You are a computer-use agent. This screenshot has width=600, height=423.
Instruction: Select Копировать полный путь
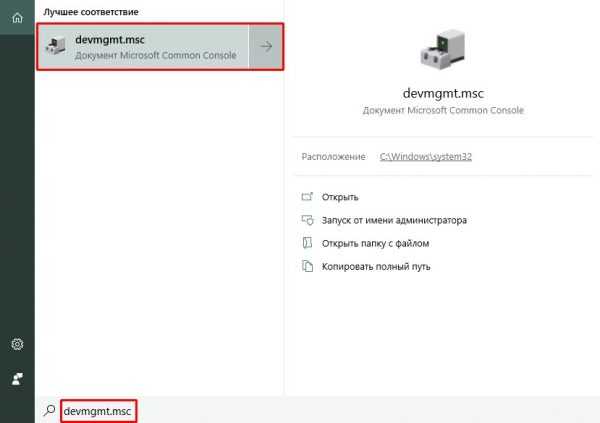(376, 266)
